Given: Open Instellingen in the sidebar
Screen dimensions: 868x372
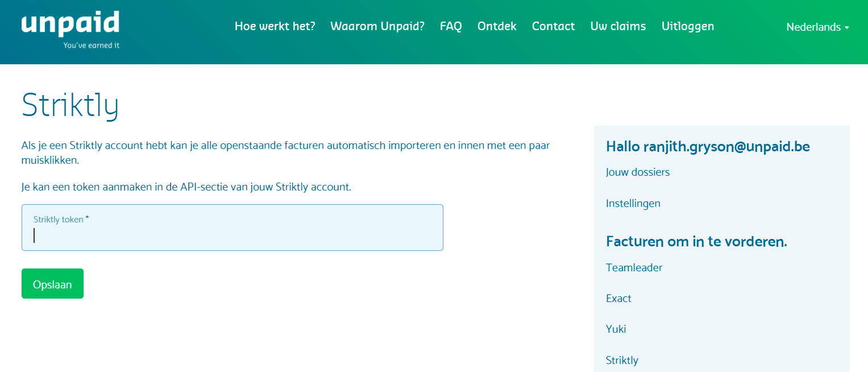Looking at the screenshot, I should [633, 203].
